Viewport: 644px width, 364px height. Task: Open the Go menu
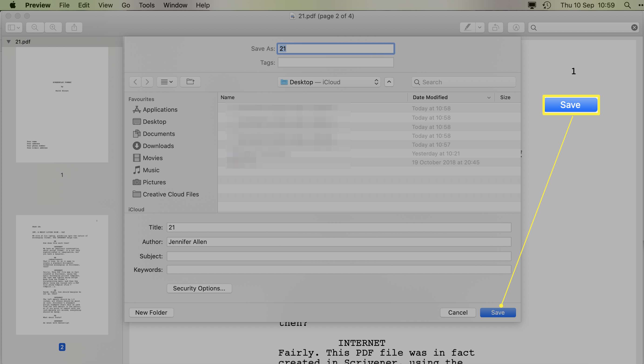(x=126, y=5)
